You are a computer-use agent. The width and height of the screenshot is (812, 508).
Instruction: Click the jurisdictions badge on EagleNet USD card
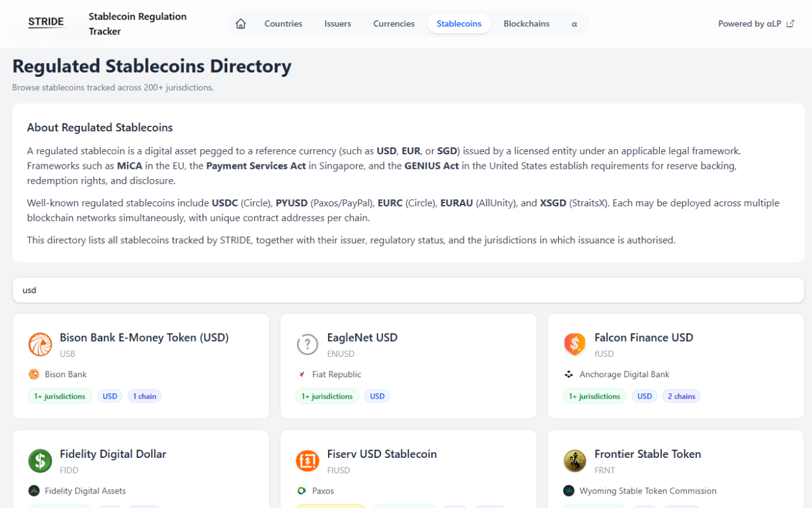327,396
